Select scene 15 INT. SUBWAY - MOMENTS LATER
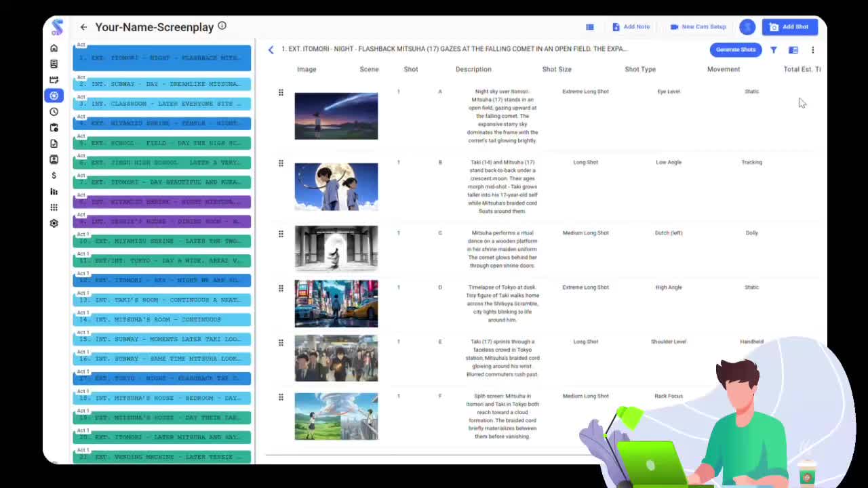 (x=162, y=339)
